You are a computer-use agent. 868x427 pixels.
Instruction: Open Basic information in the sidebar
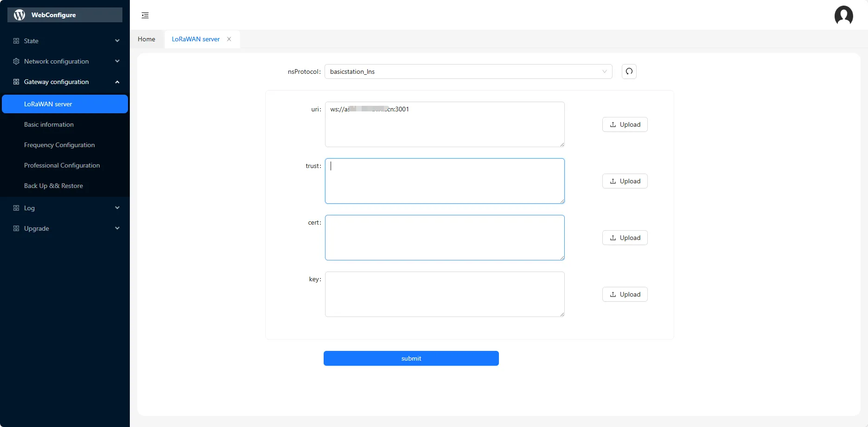pos(65,124)
